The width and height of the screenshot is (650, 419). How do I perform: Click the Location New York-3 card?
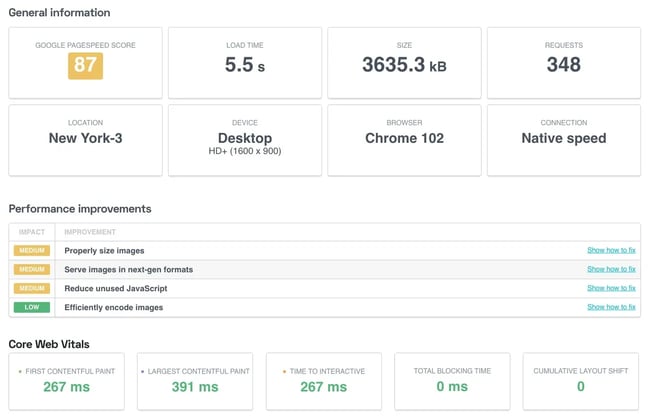coord(85,140)
